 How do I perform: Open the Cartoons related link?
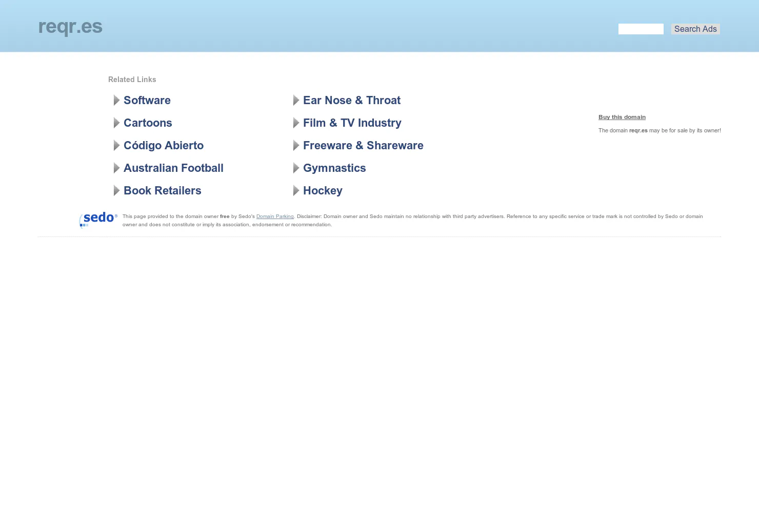click(148, 123)
